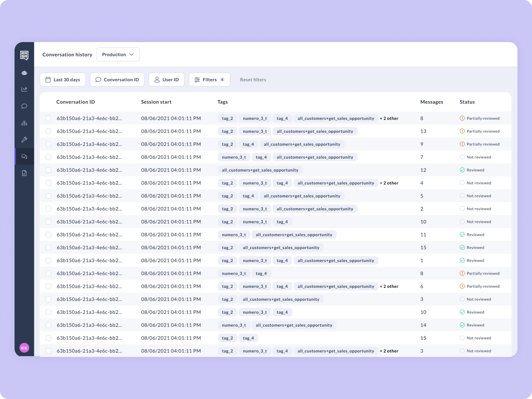This screenshot has height=399, width=532.
Task: Expand the Production environment dropdown
Action: (118, 54)
